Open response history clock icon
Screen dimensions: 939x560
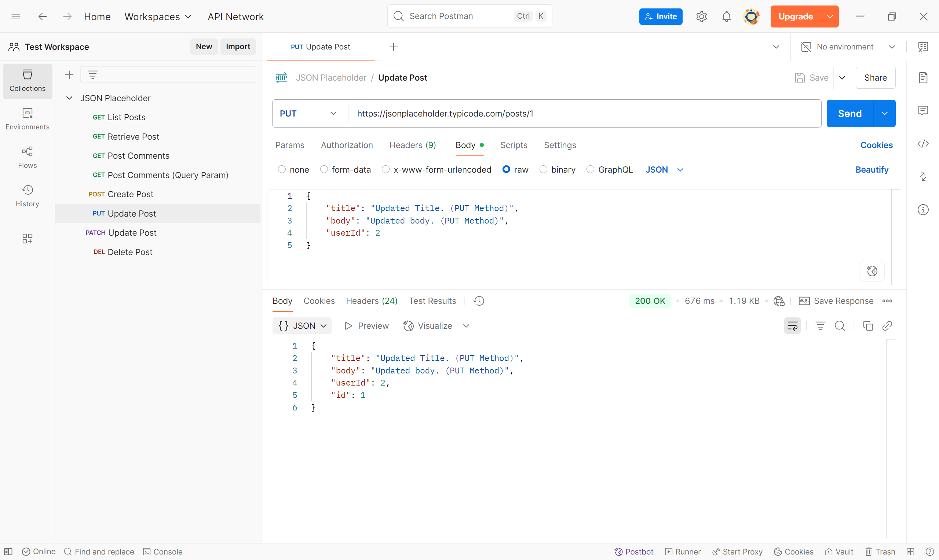(x=479, y=301)
